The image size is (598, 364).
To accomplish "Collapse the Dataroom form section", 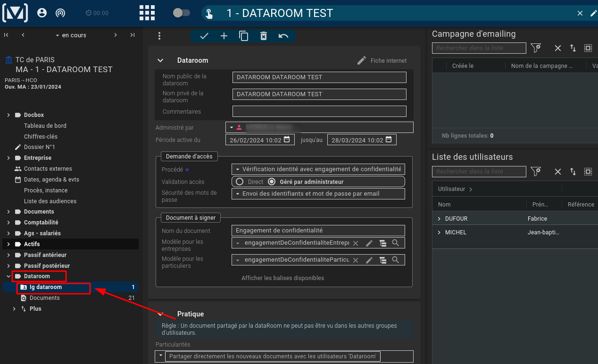I will coord(160,60).
